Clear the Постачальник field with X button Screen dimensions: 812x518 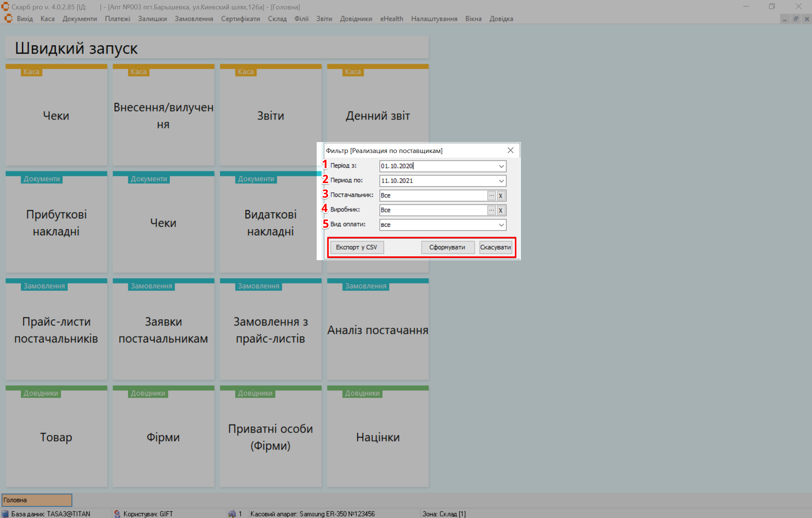[501, 195]
